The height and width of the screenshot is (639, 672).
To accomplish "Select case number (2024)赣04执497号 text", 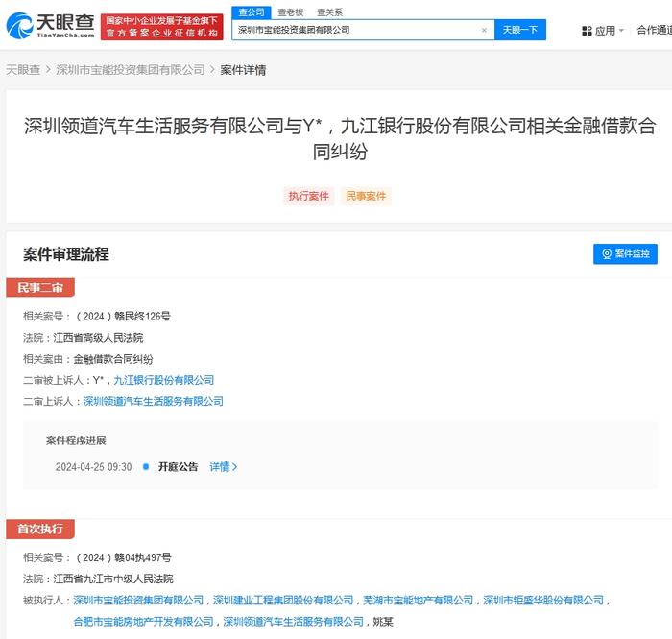I will (x=124, y=558).
